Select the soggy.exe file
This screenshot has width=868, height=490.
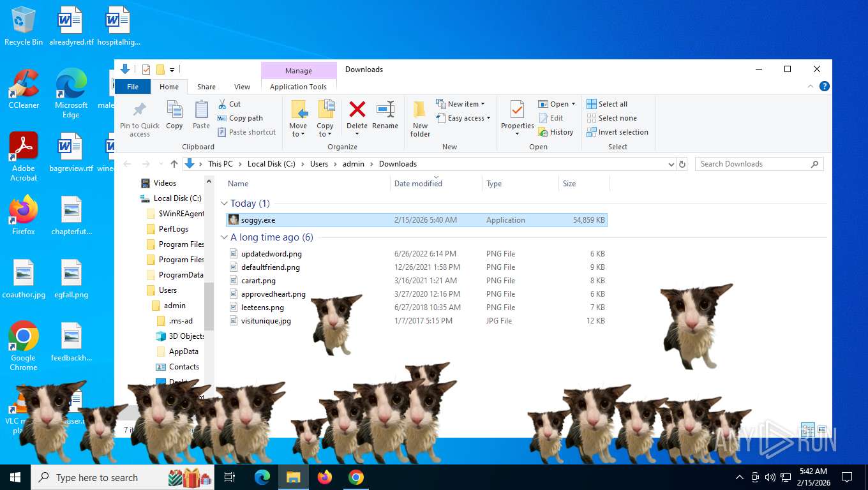coord(417,220)
